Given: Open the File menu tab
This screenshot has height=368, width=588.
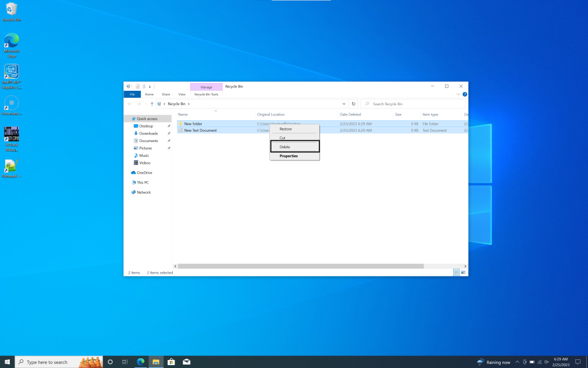Looking at the screenshot, I should tap(133, 94).
